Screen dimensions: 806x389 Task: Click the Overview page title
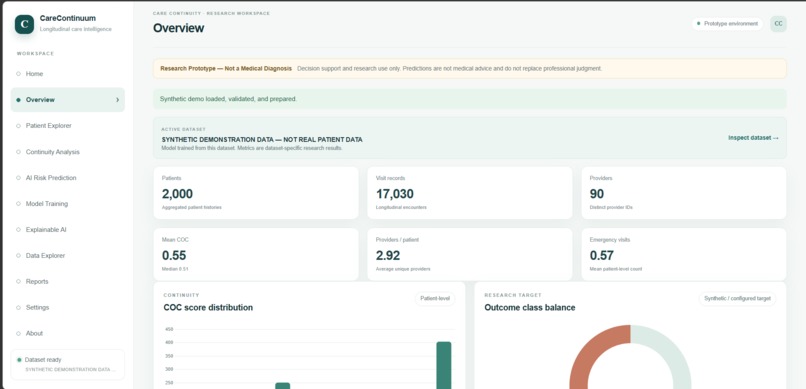(x=178, y=28)
